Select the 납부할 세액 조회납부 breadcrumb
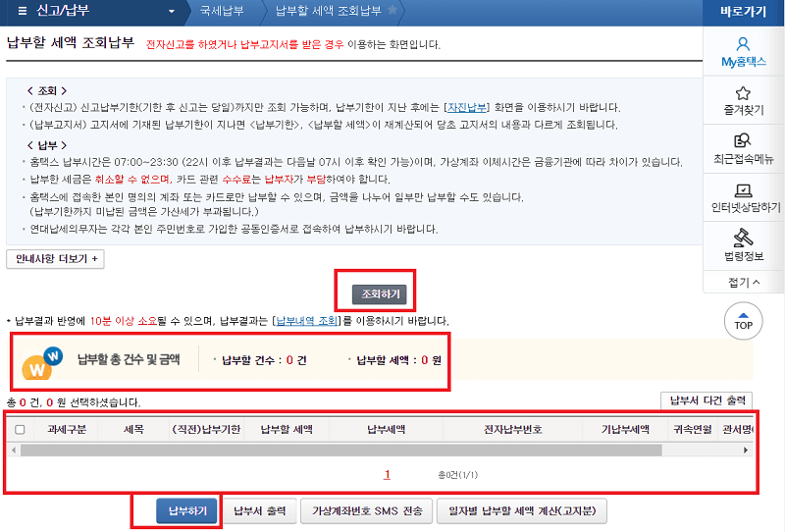This screenshot has width=785, height=532. click(329, 11)
